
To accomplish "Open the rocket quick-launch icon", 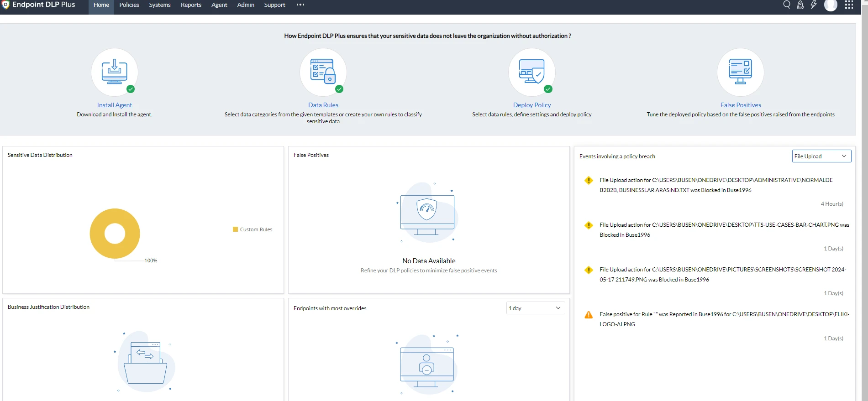I will tap(800, 5).
